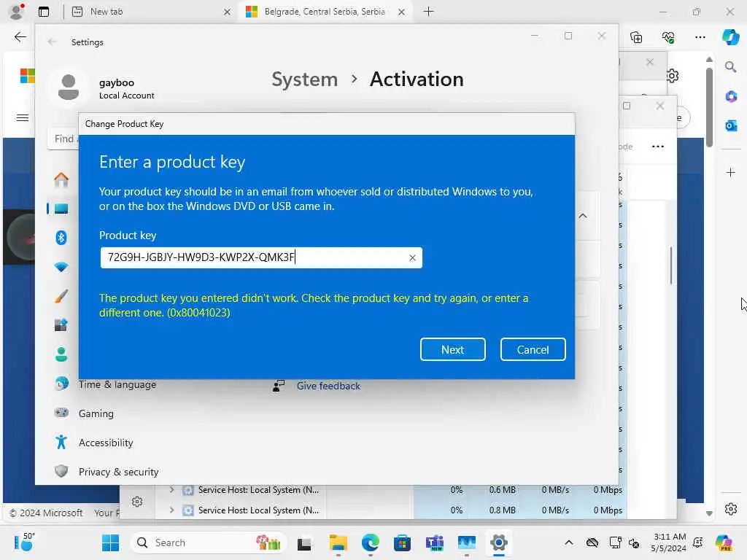Image resolution: width=747 pixels, height=560 pixels.
Task: Open Settings gear taskbar icon
Action: coord(499,542)
